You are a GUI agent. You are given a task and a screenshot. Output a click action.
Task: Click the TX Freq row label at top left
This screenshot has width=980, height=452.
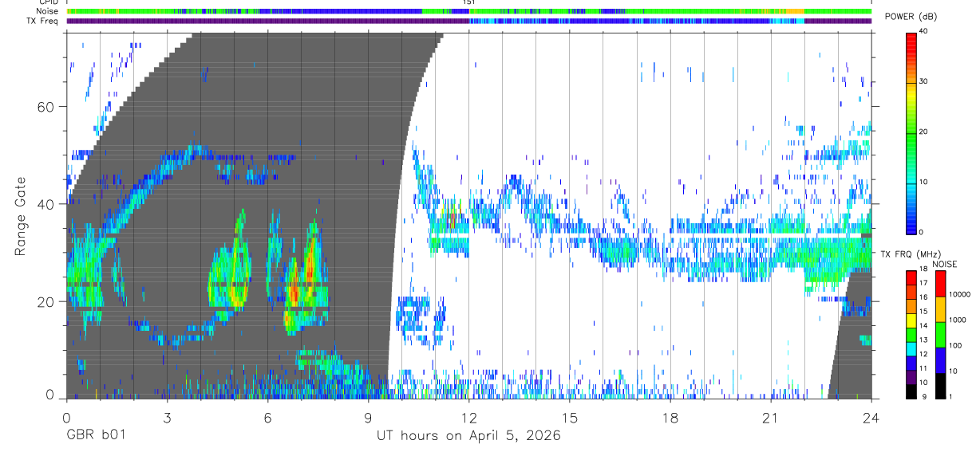click(x=43, y=21)
